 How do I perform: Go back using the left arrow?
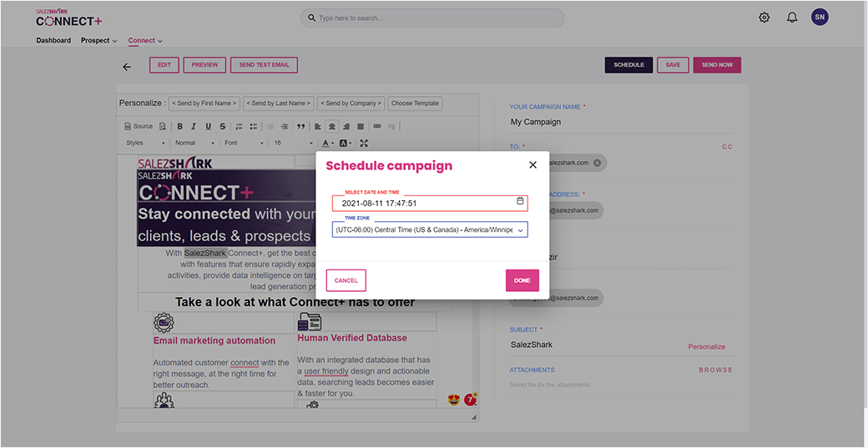[127, 67]
